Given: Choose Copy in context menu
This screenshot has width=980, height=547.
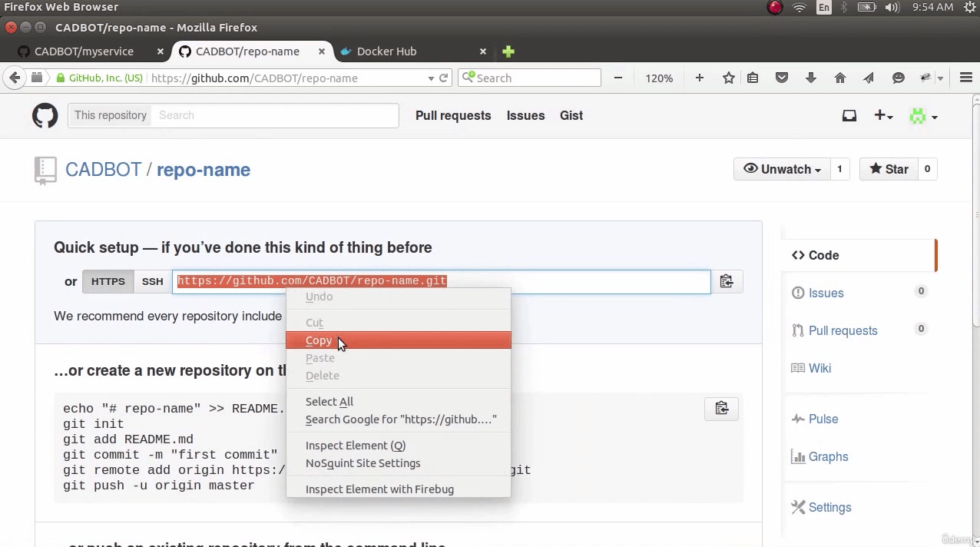Looking at the screenshot, I should click(x=398, y=340).
